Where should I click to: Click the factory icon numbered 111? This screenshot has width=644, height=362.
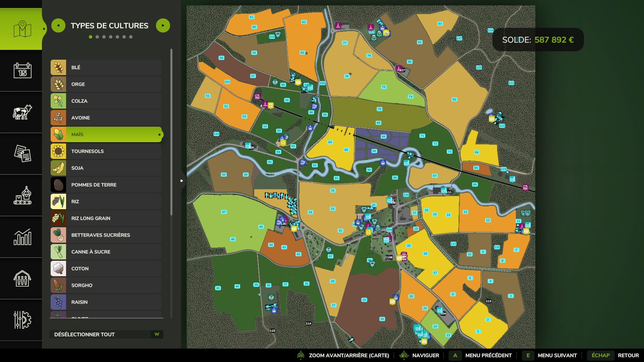[x=443, y=190]
